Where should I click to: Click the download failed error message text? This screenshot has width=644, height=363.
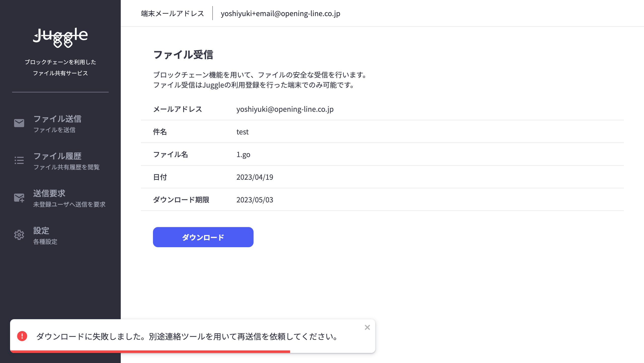(187, 336)
